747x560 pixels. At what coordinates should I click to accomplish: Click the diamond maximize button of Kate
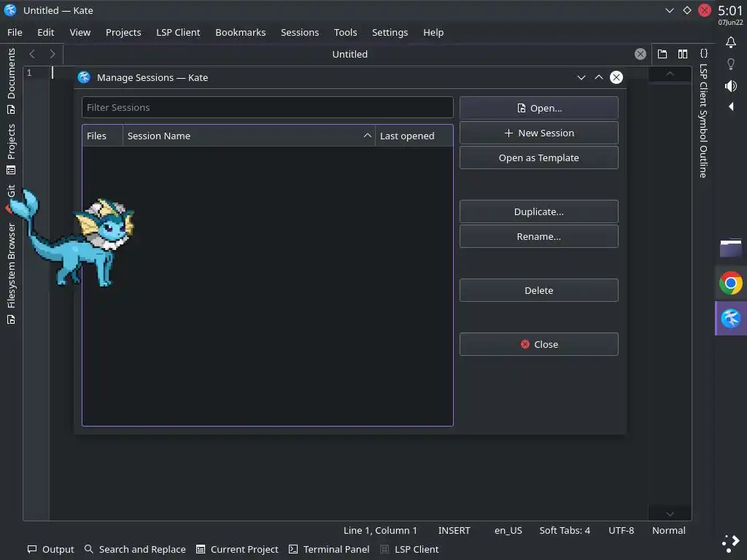click(687, 10)
